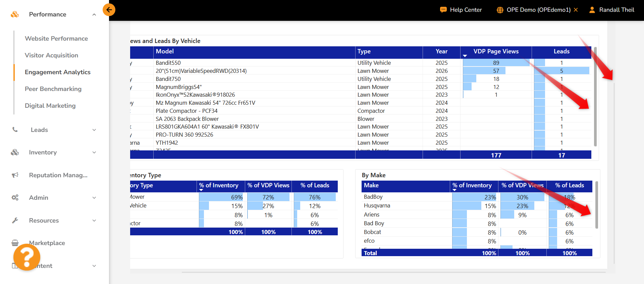
Task: Close the OPE Demo account selection
Action: (x=576, y=10)
